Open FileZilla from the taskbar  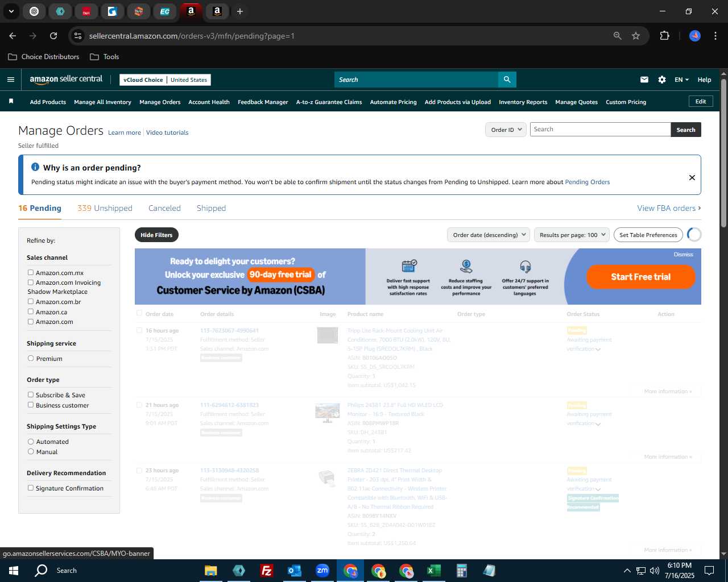click(x=266, y=571)
